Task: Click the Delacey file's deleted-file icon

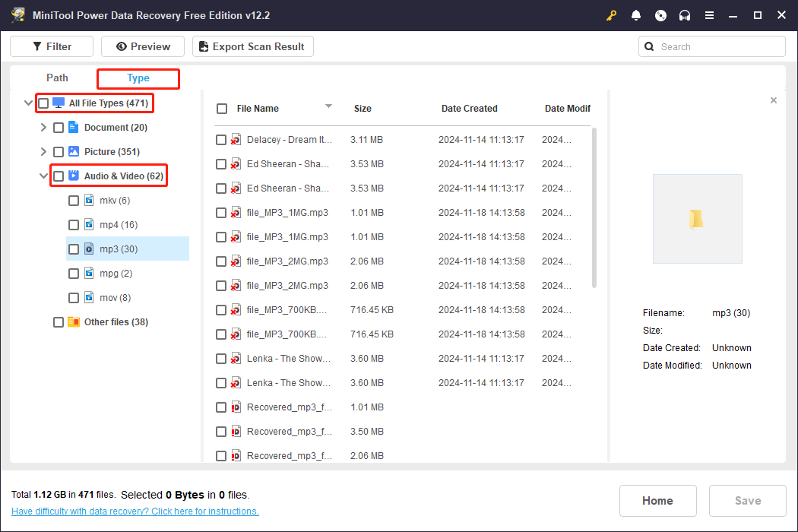Action: [236, 140]
